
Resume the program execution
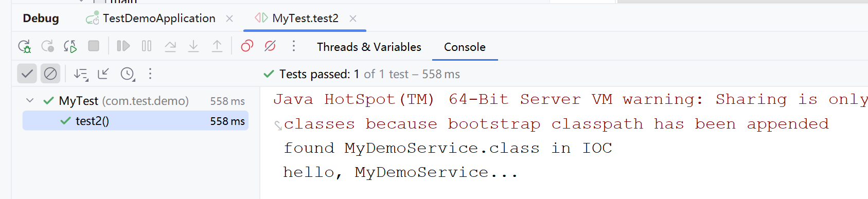[x=123, y=46]
